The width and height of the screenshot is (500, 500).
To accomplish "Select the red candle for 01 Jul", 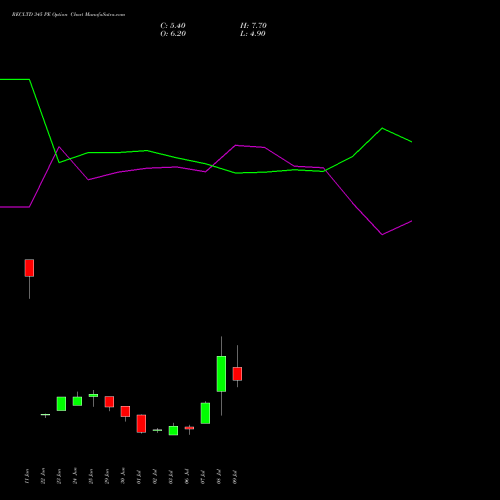I will (x=141, y=424).
